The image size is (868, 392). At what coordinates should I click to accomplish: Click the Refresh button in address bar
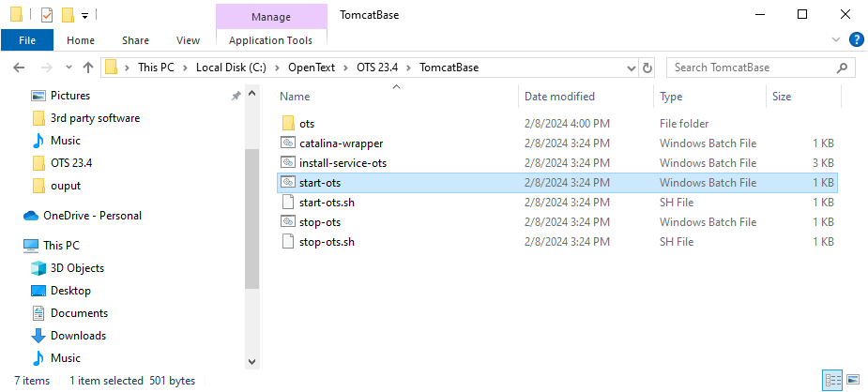pos(647,68)
